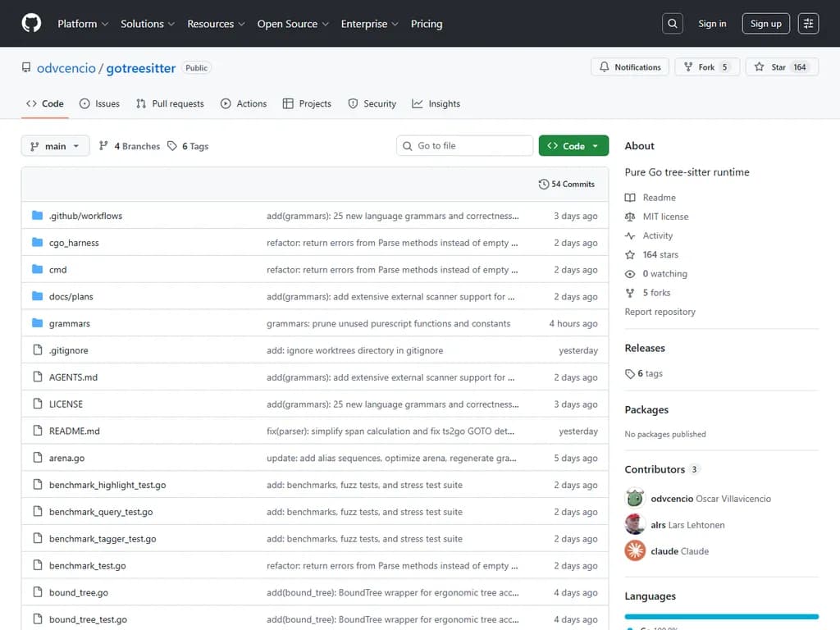Click the Go to file search field
Image resolution: width=840 pixels, height=630 pixels.
click(464, 146)
